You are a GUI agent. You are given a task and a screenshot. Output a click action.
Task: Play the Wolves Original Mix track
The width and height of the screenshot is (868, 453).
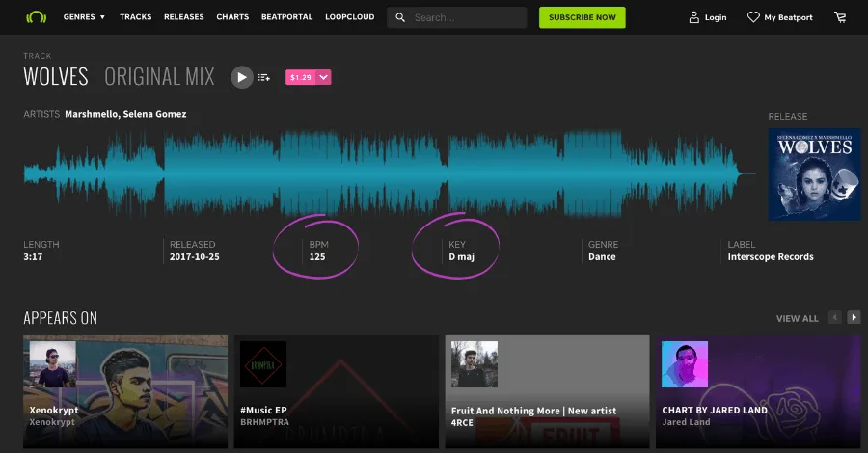coord(242,77)
